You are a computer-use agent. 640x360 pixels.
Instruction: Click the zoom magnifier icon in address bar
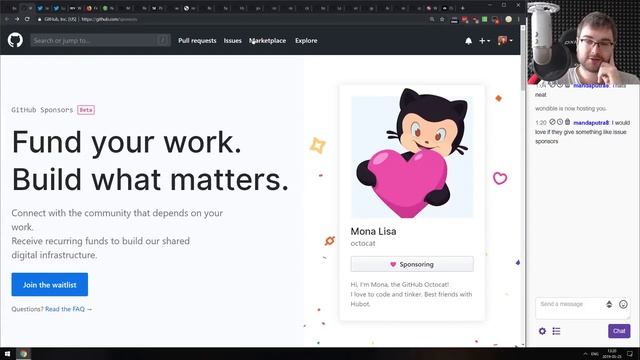pos(432,19)
